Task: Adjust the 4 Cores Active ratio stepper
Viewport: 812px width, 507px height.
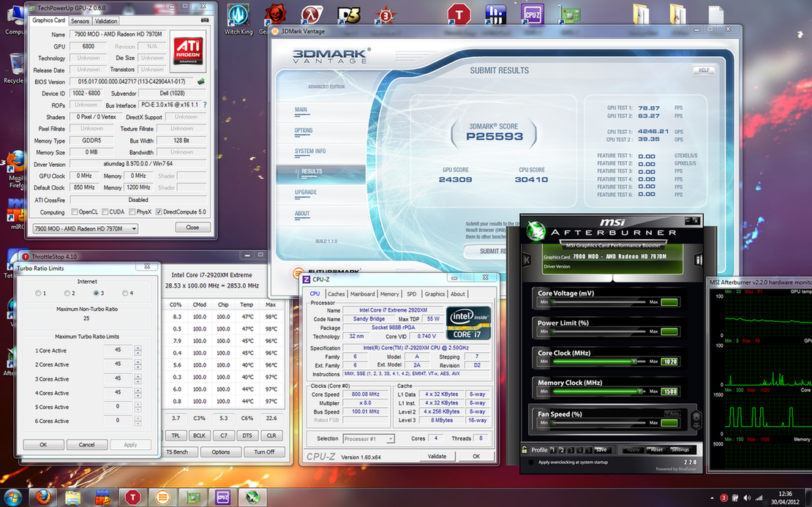Action: pyautogui.click(x=138, y=393)
